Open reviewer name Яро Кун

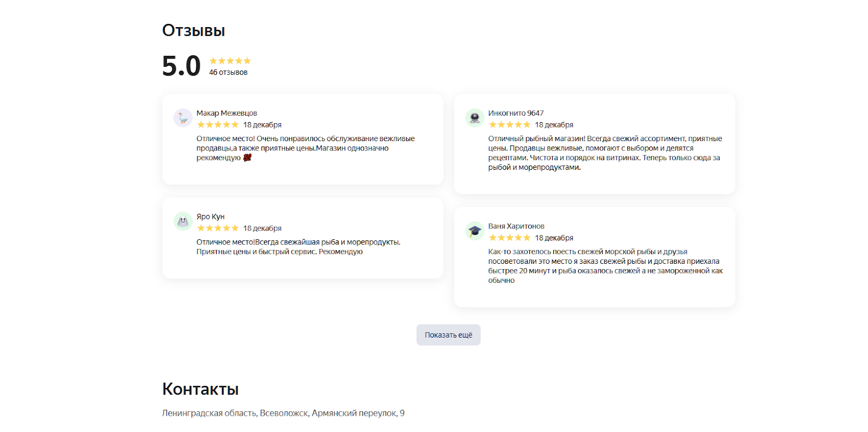(x=210, y=217)
